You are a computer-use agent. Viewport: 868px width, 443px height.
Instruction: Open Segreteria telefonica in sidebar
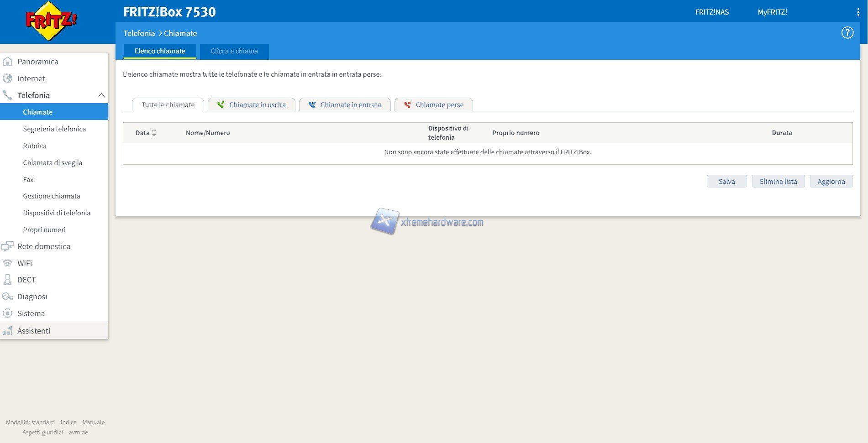pos(54,129)
